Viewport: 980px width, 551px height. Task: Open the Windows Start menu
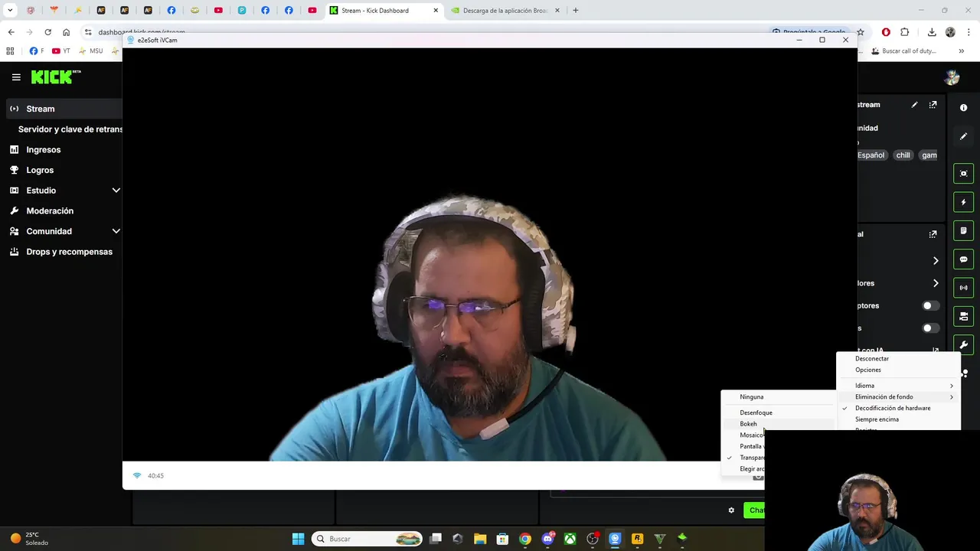pos(298,539)
